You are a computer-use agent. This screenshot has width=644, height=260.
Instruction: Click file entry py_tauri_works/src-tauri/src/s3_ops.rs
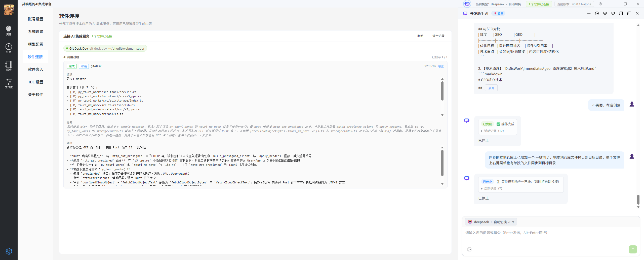click(x=110, y=96)
